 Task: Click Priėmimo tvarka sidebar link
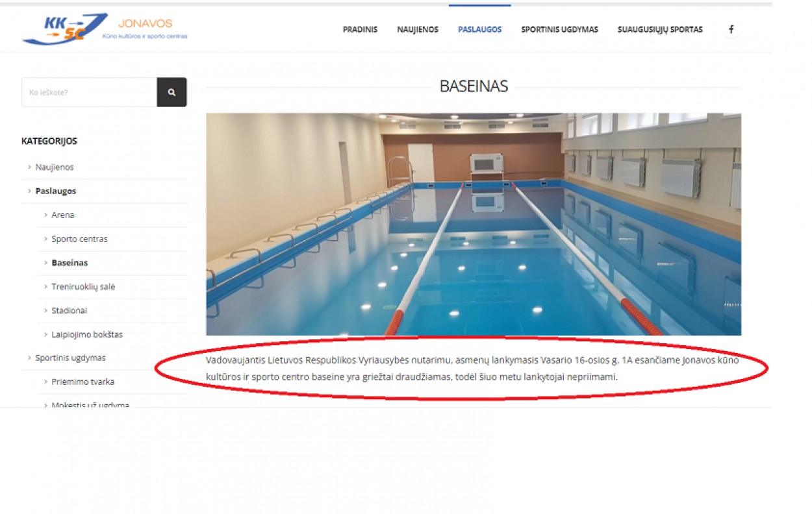click(82, 382)
